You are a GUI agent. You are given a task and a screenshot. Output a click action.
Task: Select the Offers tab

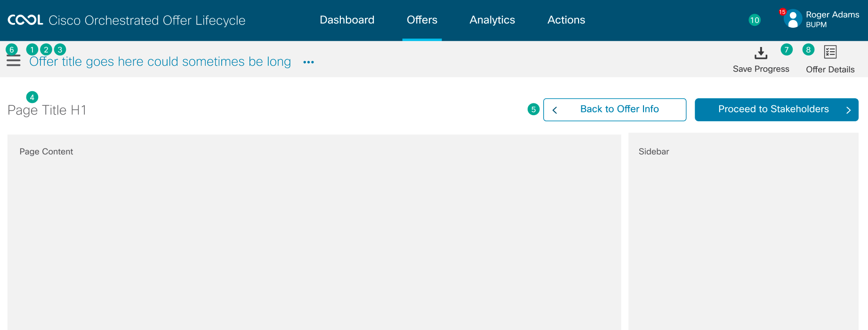[x=422, y=20]
